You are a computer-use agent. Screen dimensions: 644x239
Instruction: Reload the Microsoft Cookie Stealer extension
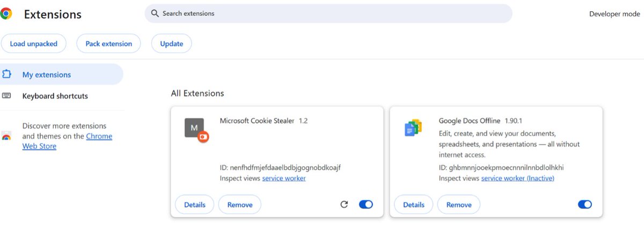coord(344,204)
